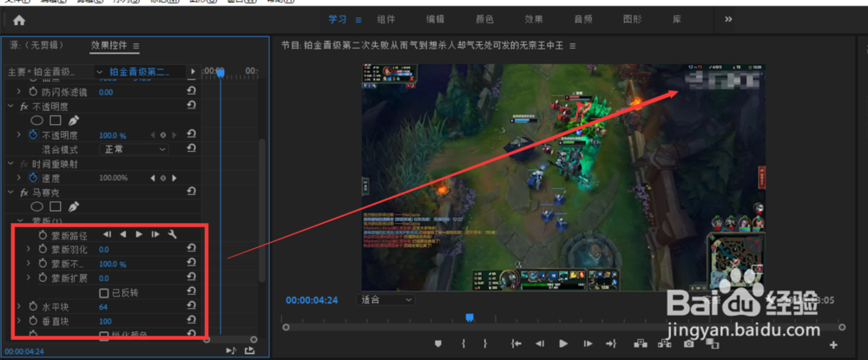Switch to the 效果 workspace
This screenshot has height=360, width=868.
[x=534, y=19]
